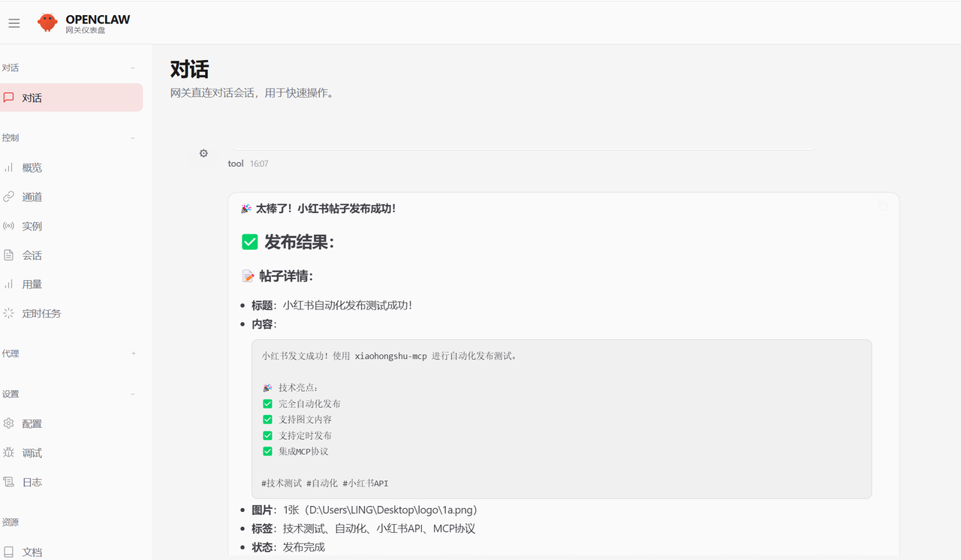
Task: Click the party popper emoji before 技术亮点
Action: click(x=267, y=388)
